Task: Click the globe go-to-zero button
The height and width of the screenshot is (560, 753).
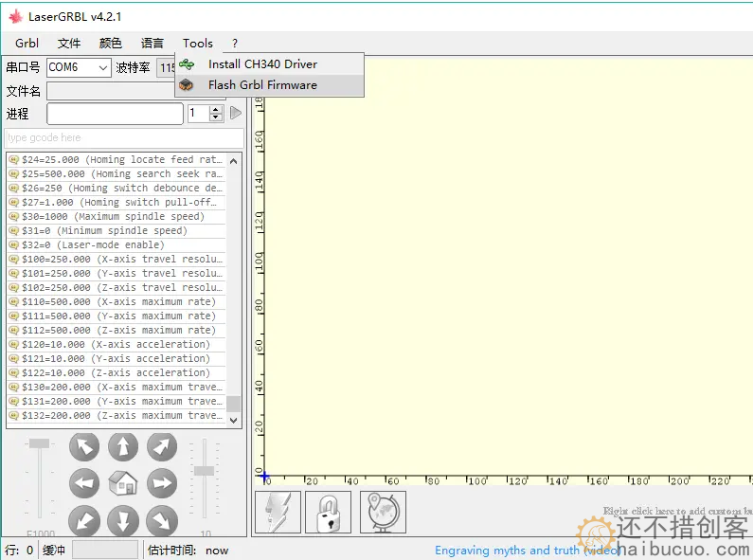Action: pyautogui.click(x=383, y=512)
